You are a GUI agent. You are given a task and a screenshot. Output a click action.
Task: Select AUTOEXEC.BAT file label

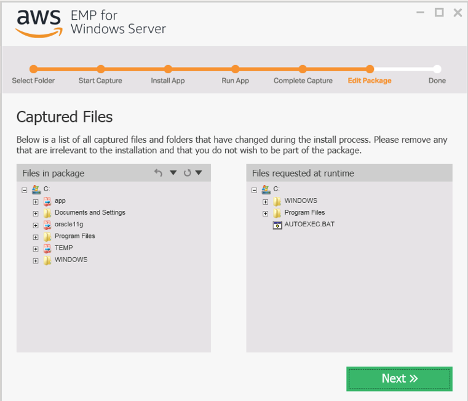pos(309,224)
